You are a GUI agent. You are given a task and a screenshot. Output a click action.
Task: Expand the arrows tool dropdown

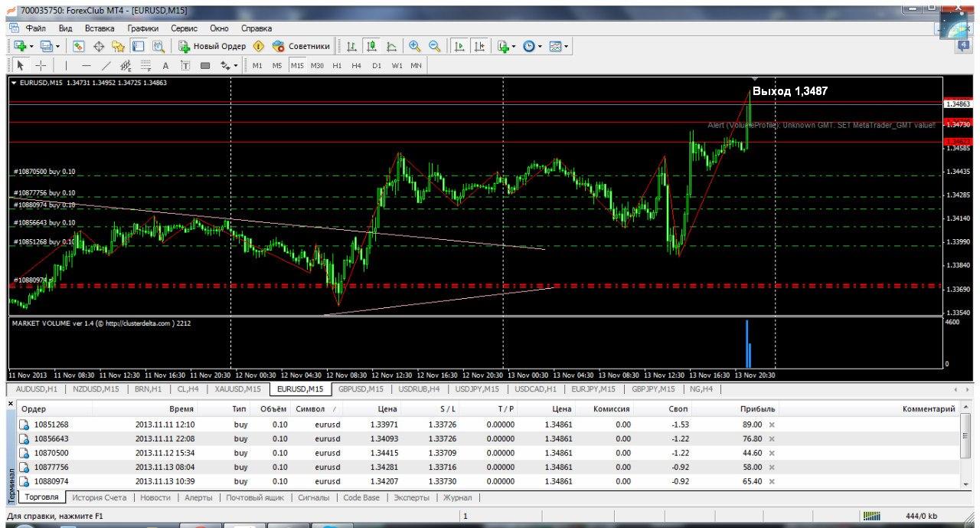click(x=237, y=65)
